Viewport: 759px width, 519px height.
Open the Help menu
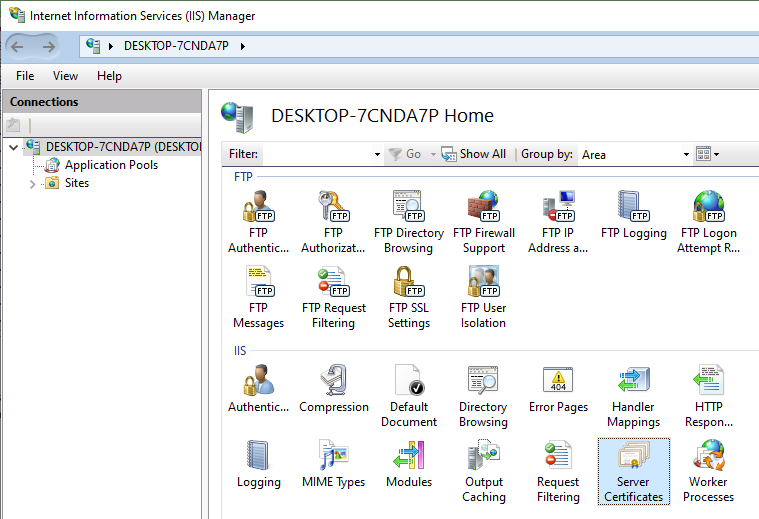(109, 76)
